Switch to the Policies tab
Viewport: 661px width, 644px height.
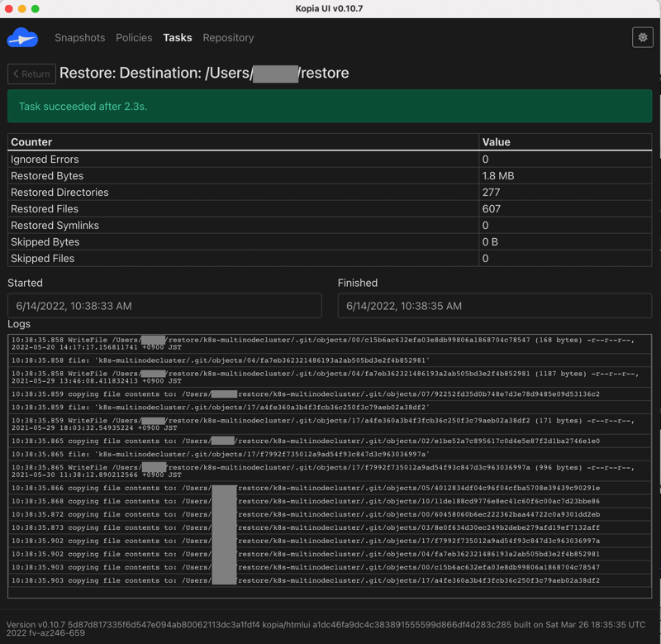[134, 37]
